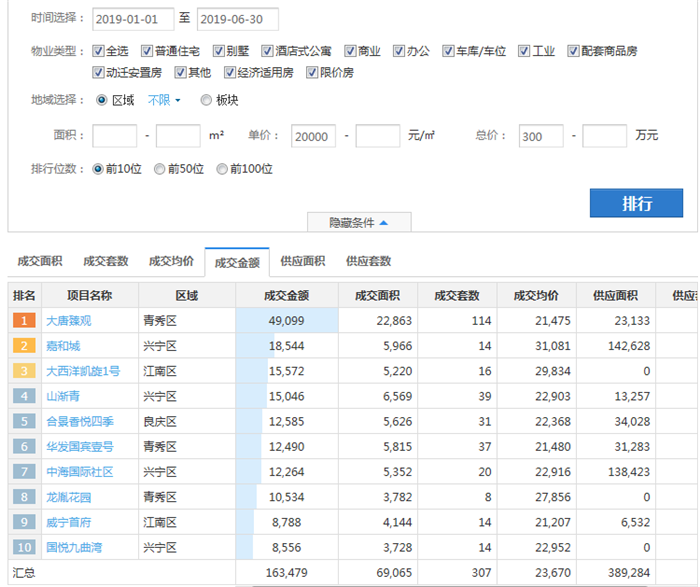Switch to the 成交面积 tab

[40, 261]
